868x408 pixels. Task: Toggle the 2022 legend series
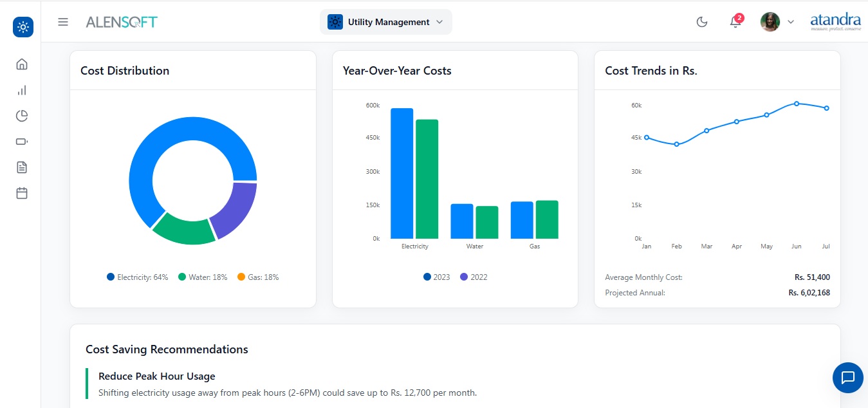pos(474,277)
